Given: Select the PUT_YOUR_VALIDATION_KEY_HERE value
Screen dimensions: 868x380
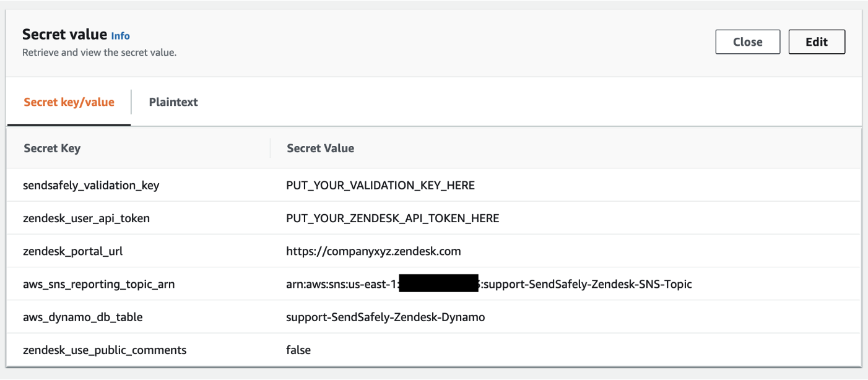Looking at the screenshot, I should [x=380, y=185].
